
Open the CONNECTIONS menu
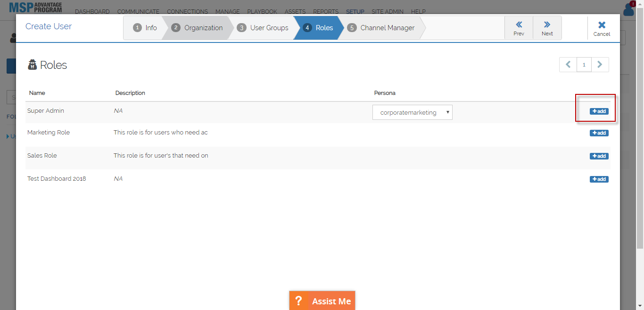click(187, 12)
